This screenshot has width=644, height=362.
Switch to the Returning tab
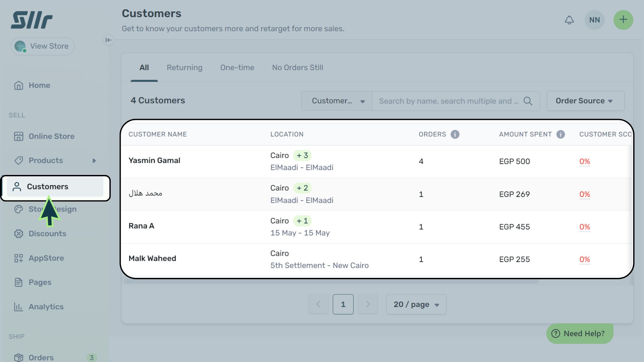[x=184, y=68]
